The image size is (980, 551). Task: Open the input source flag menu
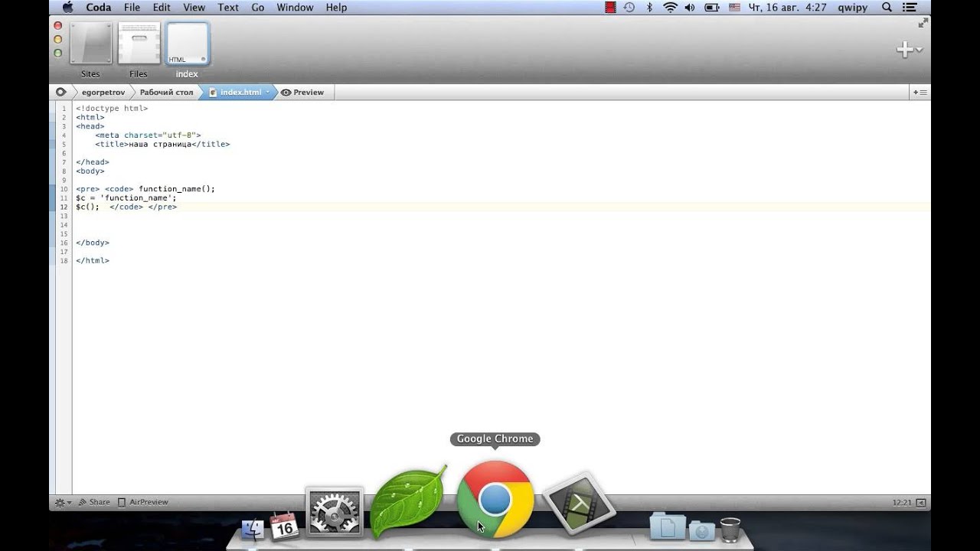click(734, 7)
